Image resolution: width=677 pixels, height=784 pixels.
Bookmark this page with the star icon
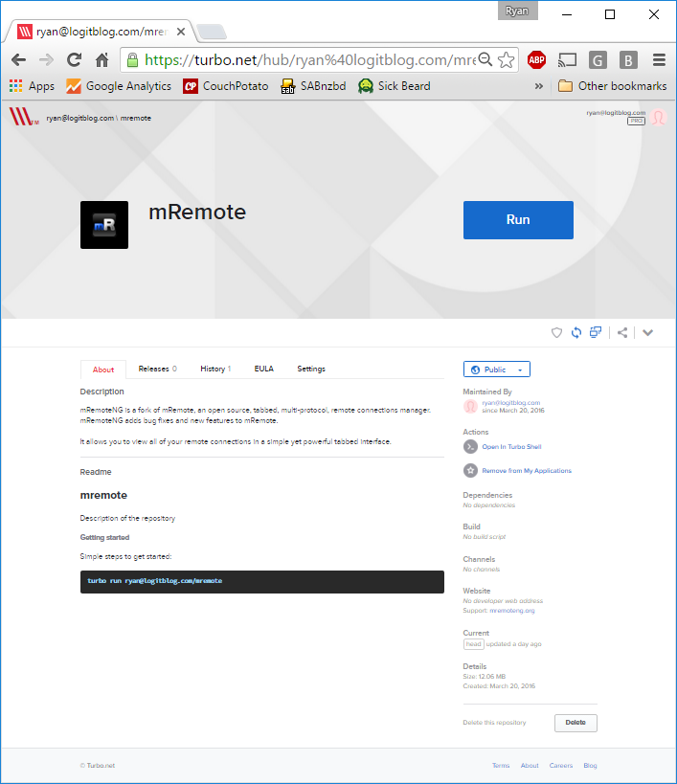(507, 60)
